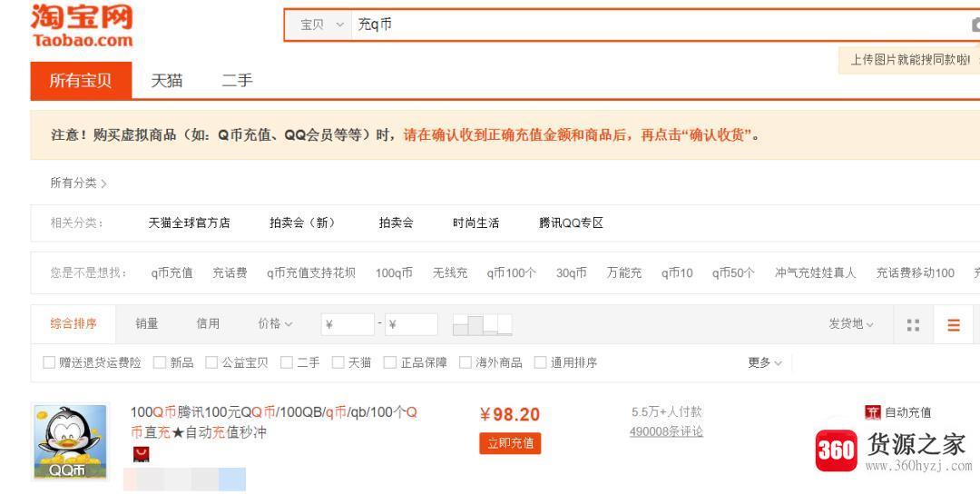Click the minimum price input field
Image resolution: width=980 pixels, height=495 pixels.
coord(348,324)
